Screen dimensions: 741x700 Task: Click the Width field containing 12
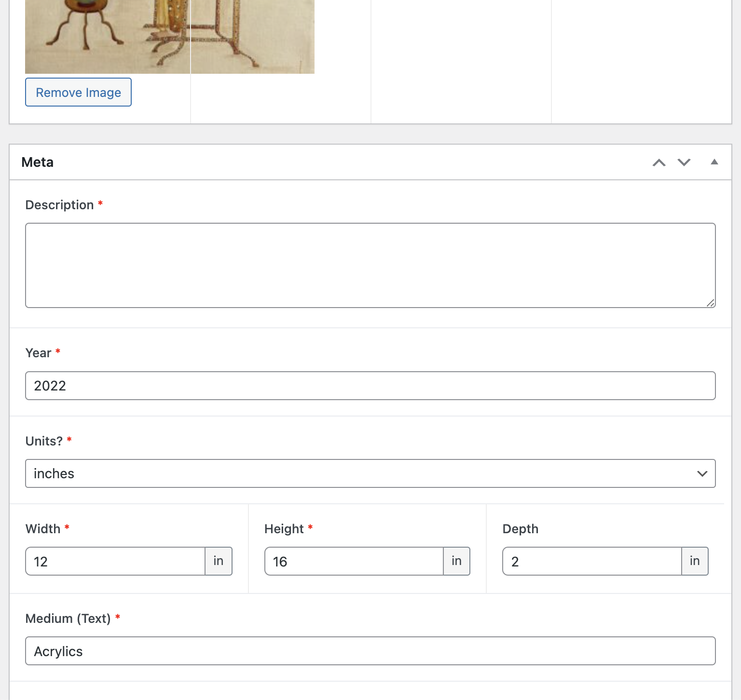tap(115, 561)
